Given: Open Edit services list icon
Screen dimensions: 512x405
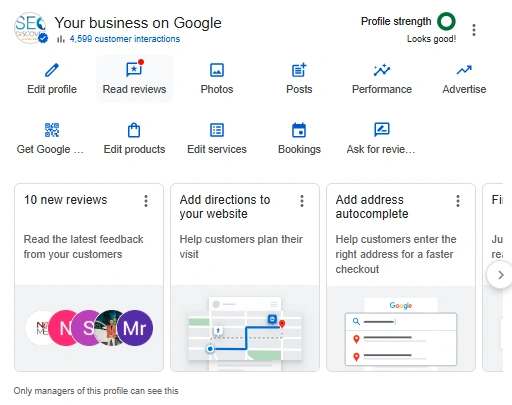Looking at the screenshot, I should coord(217,130).
